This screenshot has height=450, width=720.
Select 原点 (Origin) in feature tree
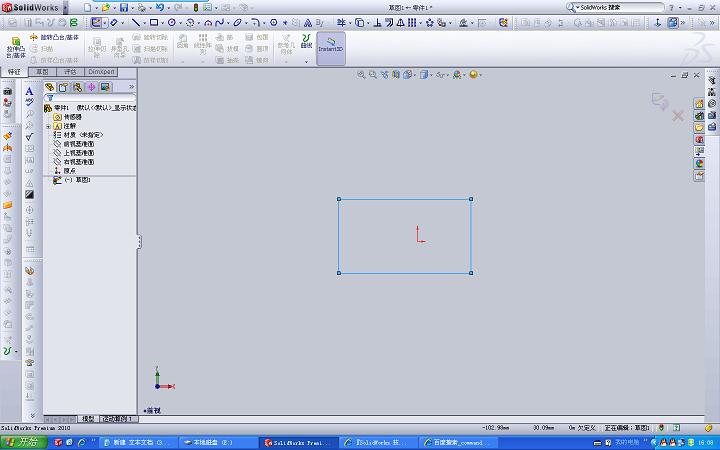click(65, 170)
